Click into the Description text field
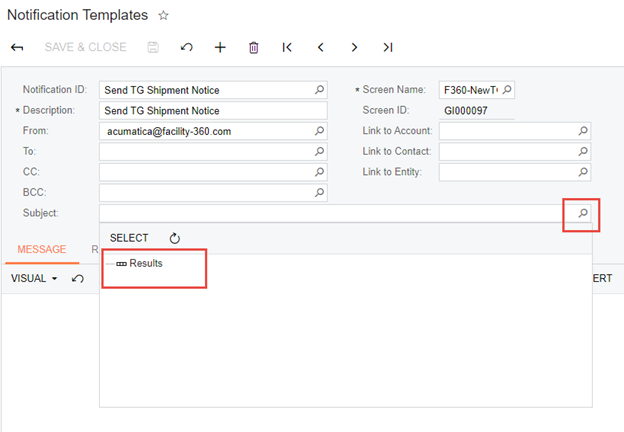 click(x=213, y=110)
